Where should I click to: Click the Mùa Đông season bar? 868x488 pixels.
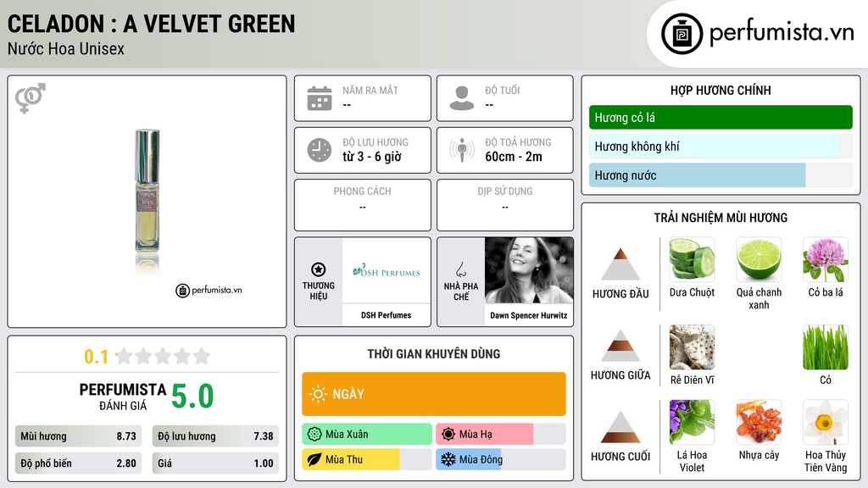point(500,459)
